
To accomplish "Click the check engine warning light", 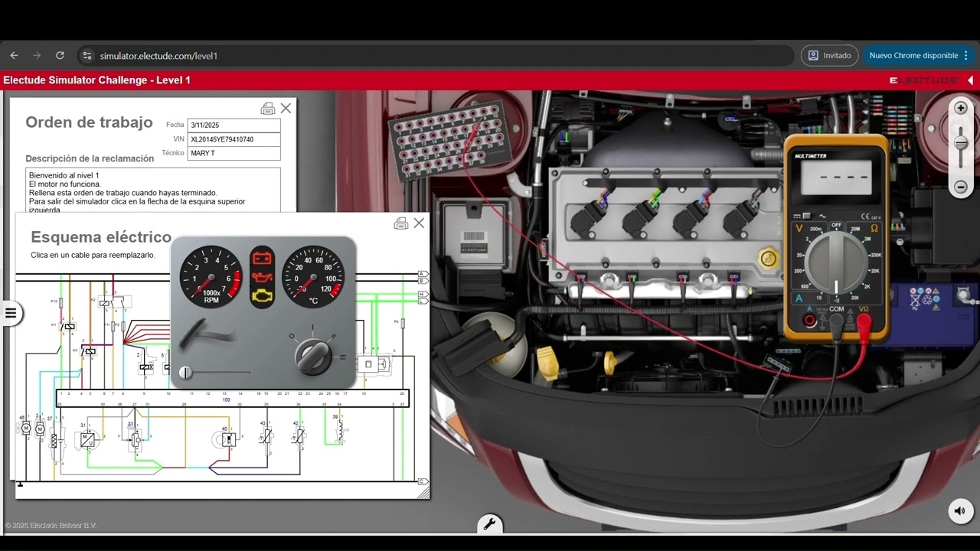I will tap(261, 297).
